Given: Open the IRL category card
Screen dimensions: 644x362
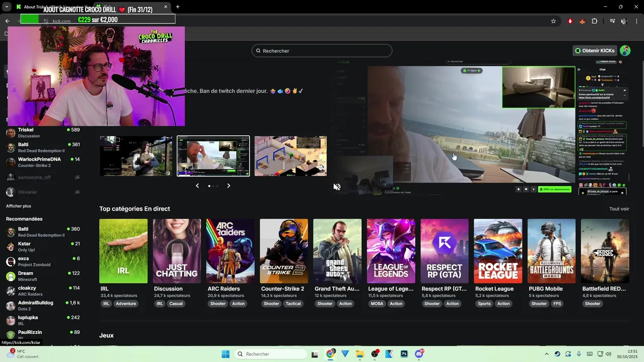Looking at the screenshot, I should click(123, 251).
